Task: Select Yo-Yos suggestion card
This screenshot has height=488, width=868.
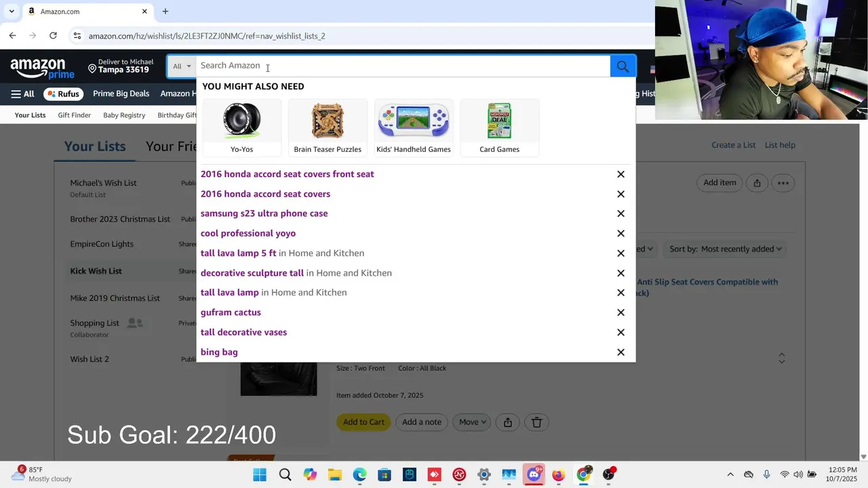Action: [x=241, y=128]
